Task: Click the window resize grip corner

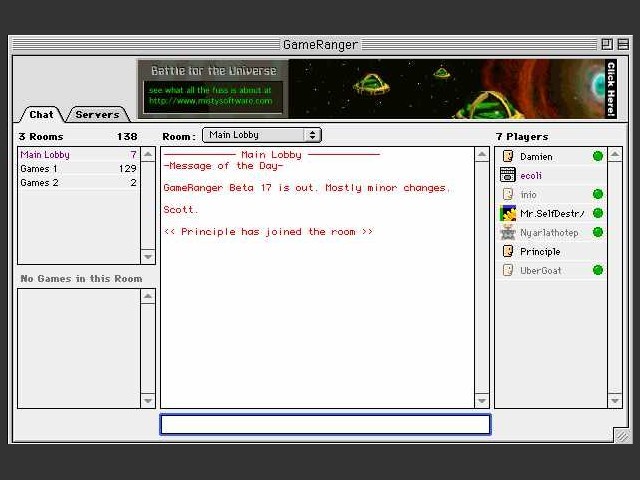Action: [622, 435]
